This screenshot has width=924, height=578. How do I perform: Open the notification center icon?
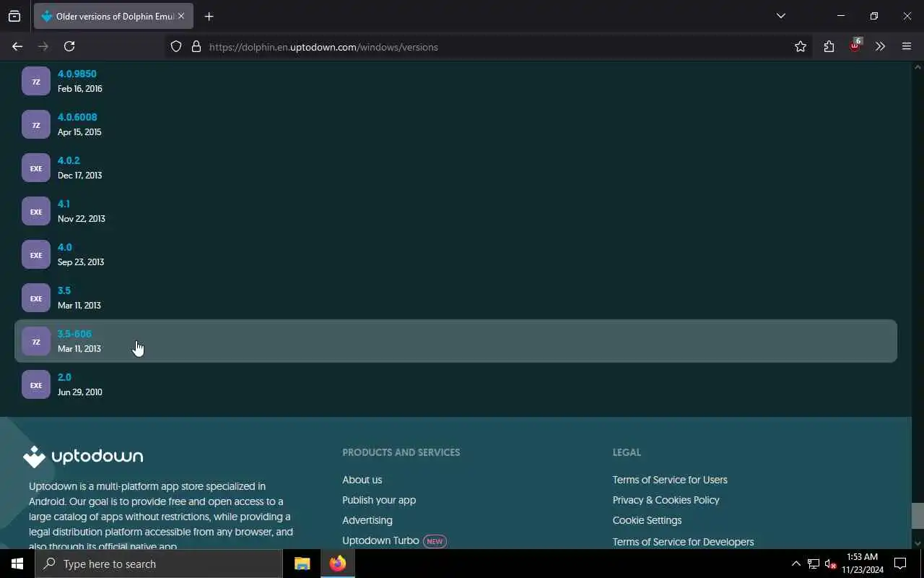click(x=900, y=564)
